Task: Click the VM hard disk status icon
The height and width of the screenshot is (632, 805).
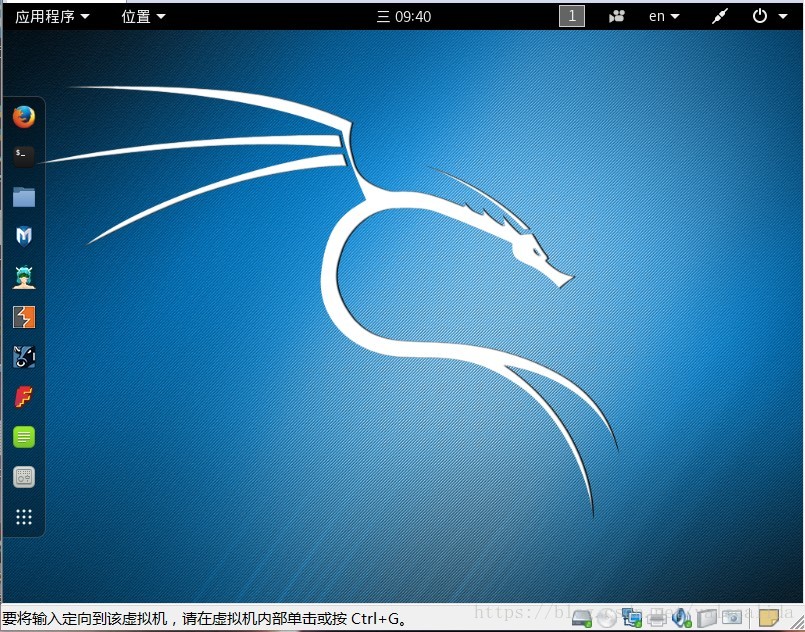Action: pos(582,618)
